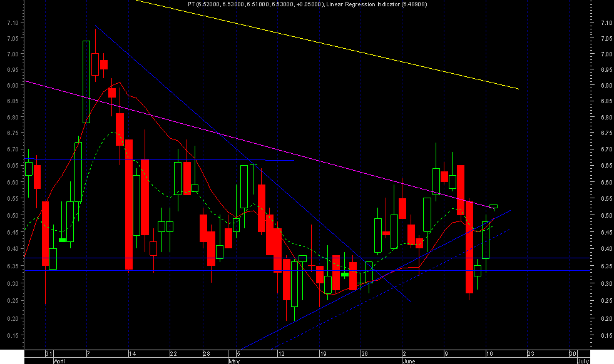The height and width of the screenshot is (364, 614).
Task: Click the 6.80 label on right price axis
Action: click(x=606, y=117)
